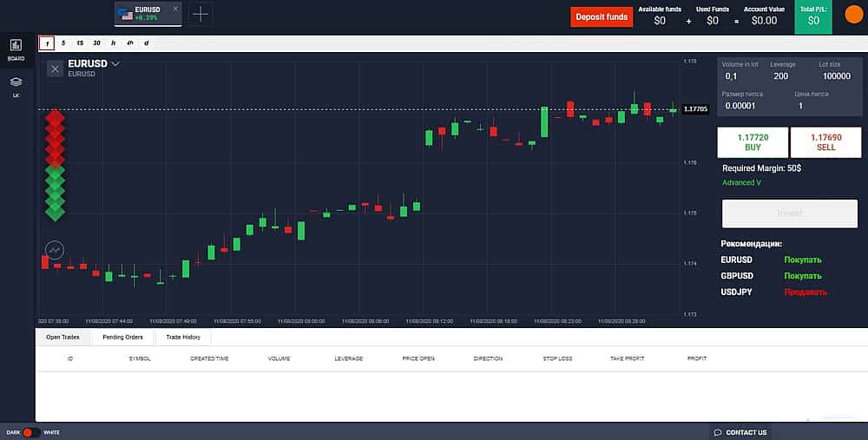The height and width of the screenshot is (440, 868).
Task: Click the red-green sentiment diamond indicator
Action: click(56, 162)
